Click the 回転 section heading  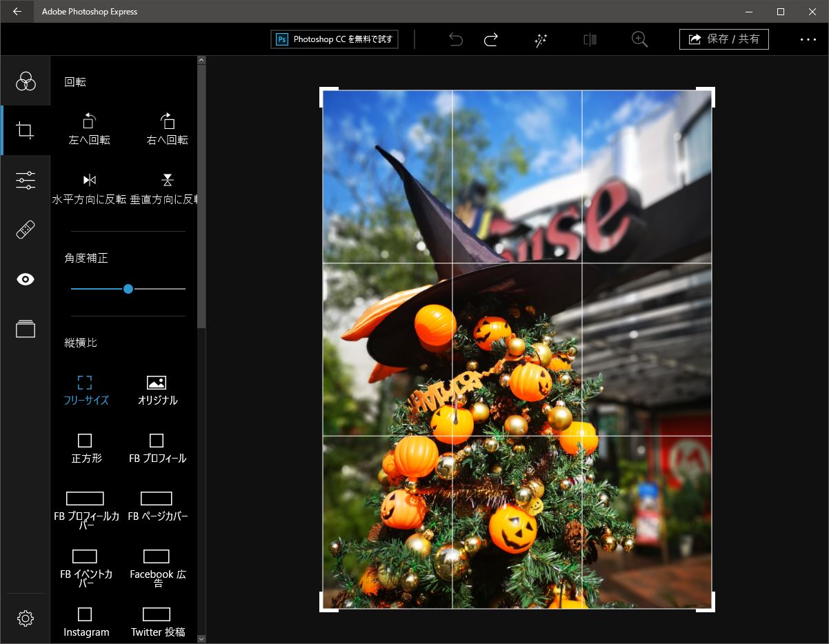[x=75, y=82]
